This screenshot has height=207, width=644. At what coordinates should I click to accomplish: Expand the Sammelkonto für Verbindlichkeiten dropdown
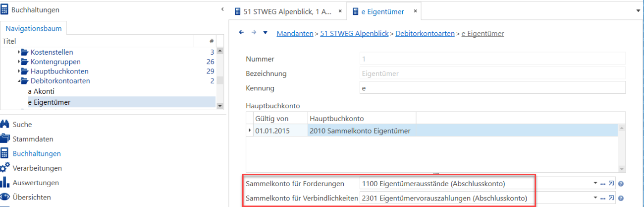[595, 199]
